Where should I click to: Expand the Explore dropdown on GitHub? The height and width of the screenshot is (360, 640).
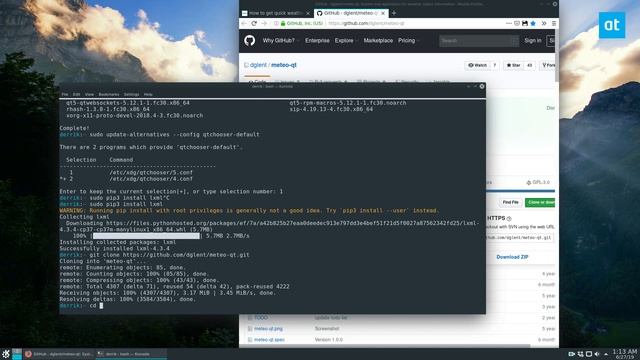[346, 40]
